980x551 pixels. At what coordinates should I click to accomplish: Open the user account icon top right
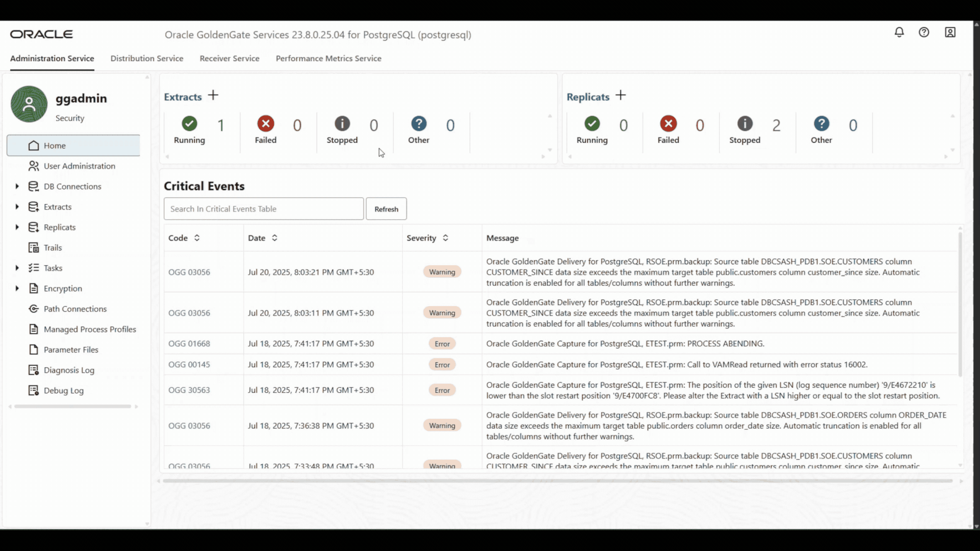point(950,32)
